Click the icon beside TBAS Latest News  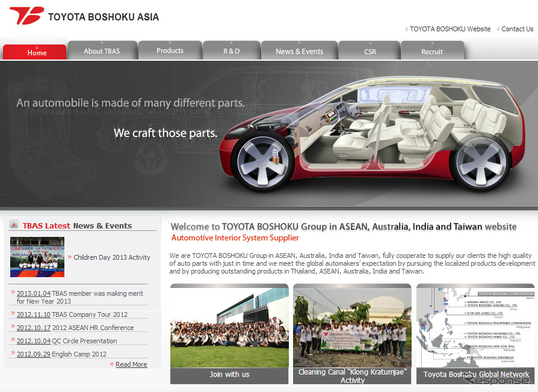(14, 225)
